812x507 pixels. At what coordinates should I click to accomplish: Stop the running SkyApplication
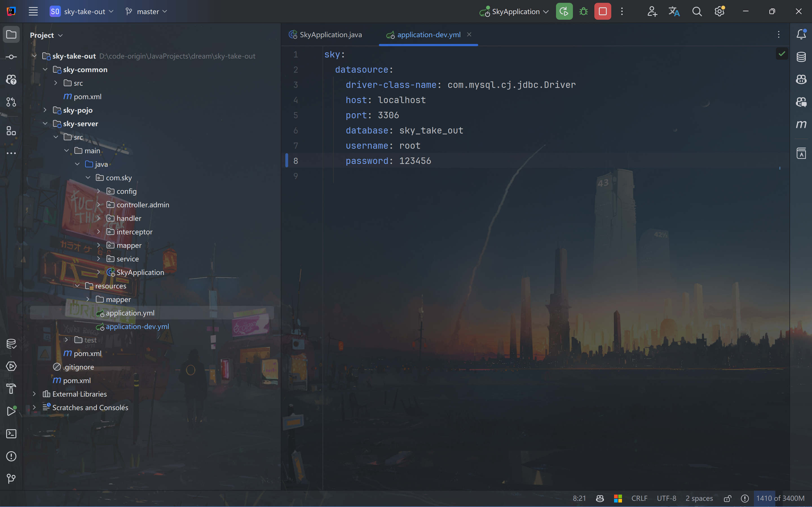pos(603,11)
